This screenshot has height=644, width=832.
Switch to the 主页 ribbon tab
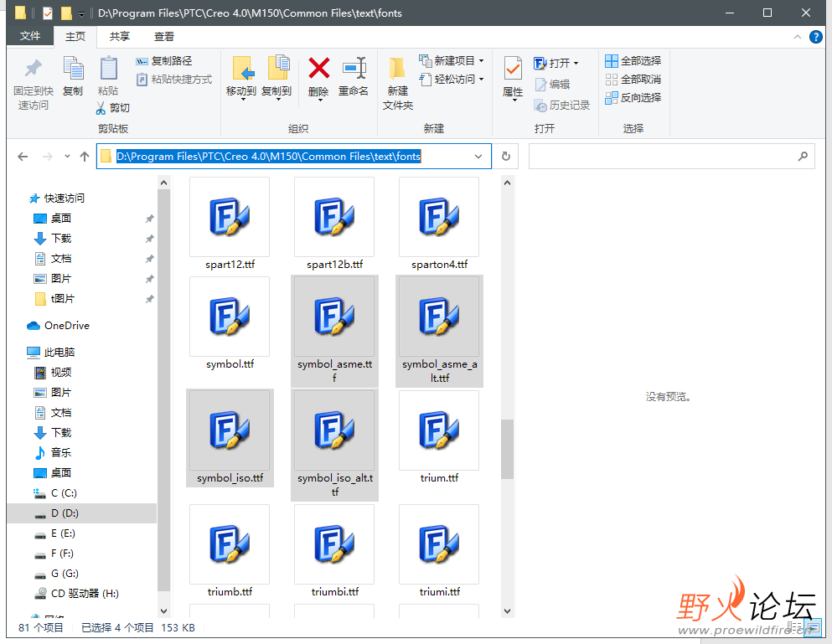[x=75, y=37]
